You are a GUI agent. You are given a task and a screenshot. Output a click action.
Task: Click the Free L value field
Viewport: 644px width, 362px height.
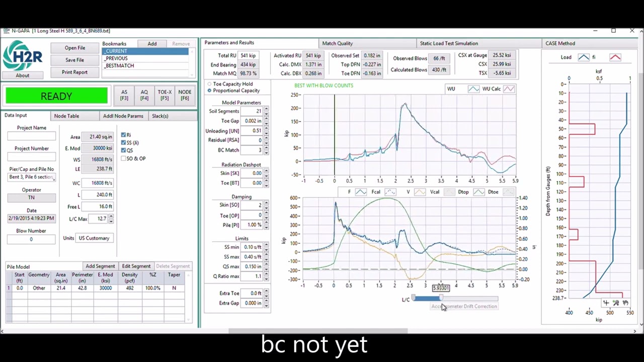tap(98, 207)
